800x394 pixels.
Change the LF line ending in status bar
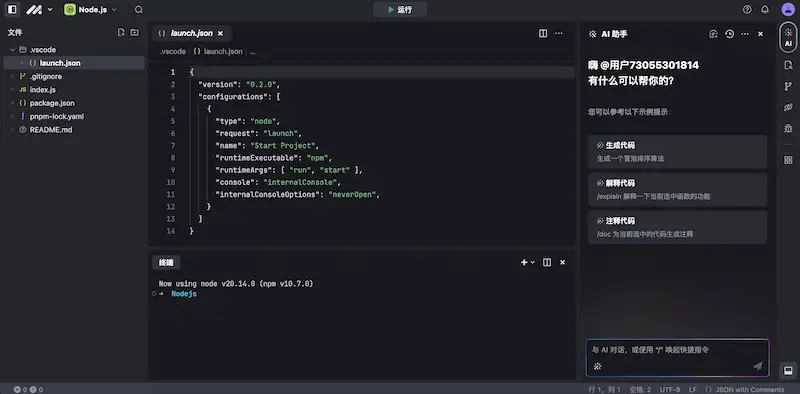pos(692,389)
